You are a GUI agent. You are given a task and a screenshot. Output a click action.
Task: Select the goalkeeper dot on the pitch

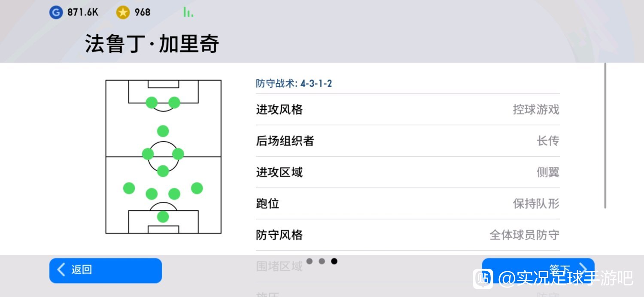(x=163, y=217)
